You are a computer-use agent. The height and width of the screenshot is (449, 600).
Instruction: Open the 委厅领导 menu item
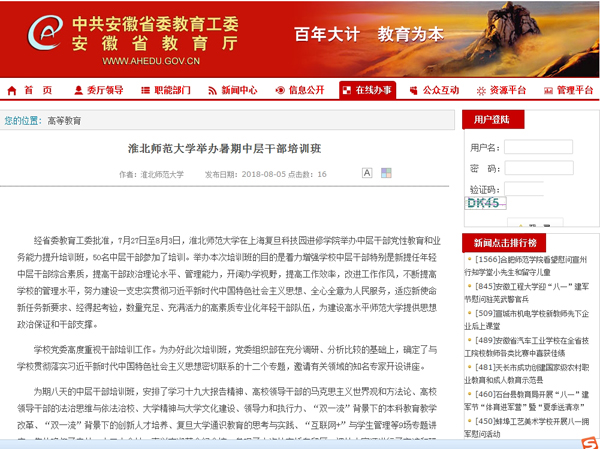(x=105, y=90)
